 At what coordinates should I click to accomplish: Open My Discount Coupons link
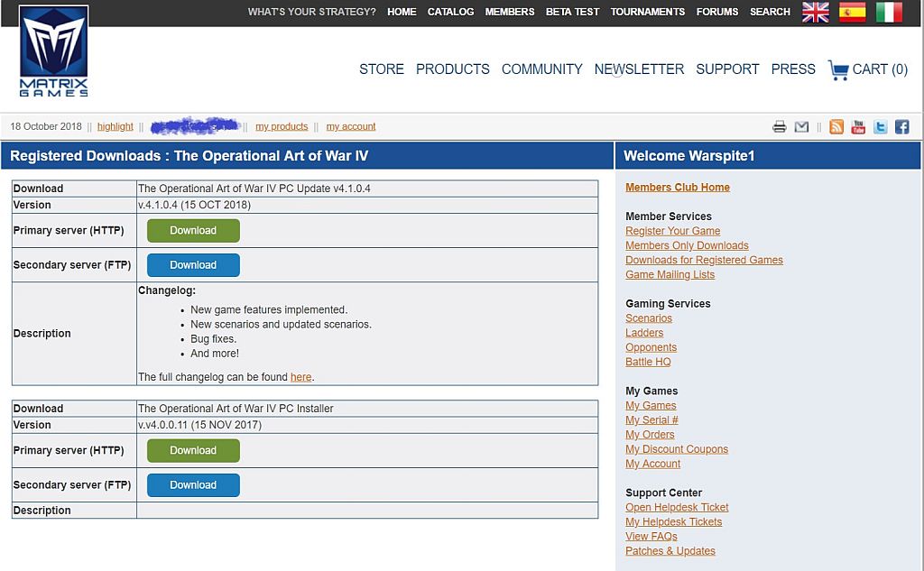(x=677, y=449)
